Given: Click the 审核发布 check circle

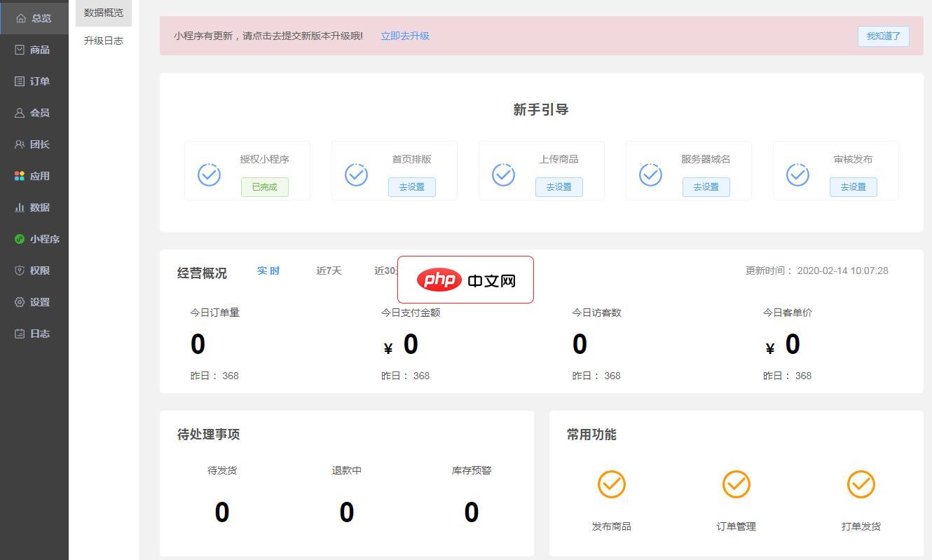Looking at the screenshot, I should (x=797, y=173).
